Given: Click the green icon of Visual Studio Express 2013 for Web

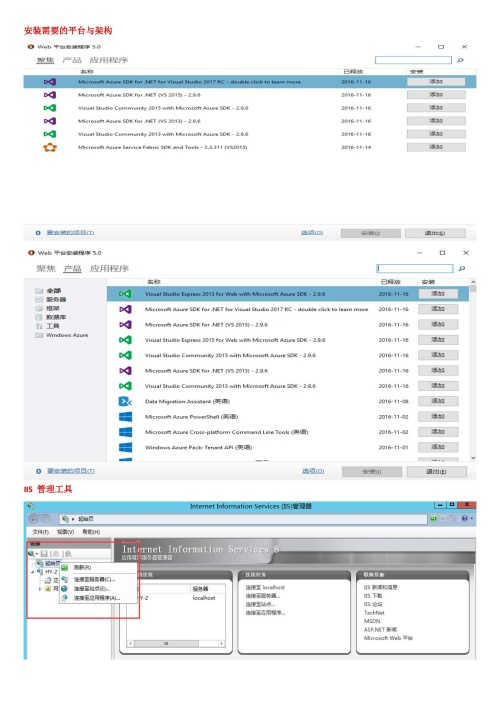Looking at the screenshot, I should coord(125,294).
